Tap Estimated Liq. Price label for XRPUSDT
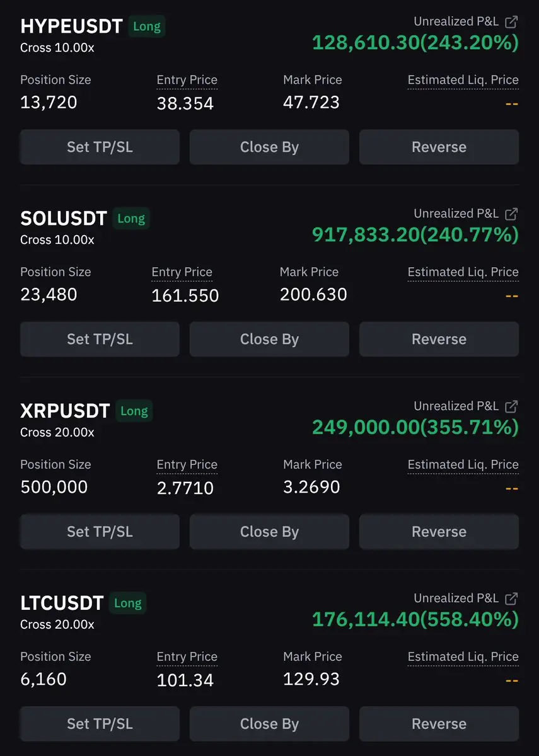Image resolution: width=539 pixels, height=756 pixels. (x=463, y=464)
